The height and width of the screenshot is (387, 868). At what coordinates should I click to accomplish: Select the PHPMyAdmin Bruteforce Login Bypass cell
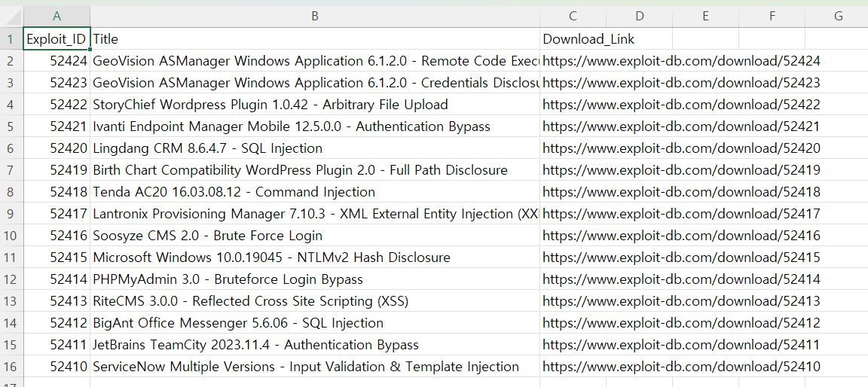[x=228, y=279]
